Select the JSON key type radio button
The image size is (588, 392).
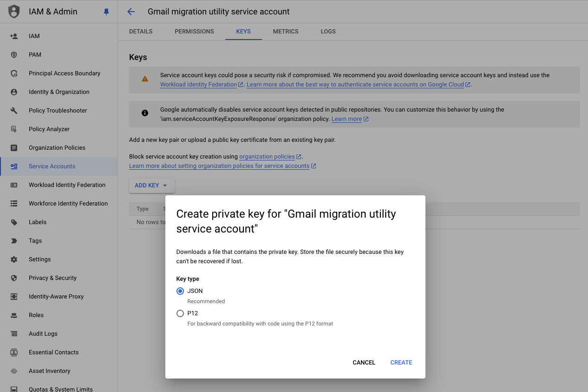[x=180, y=291]
